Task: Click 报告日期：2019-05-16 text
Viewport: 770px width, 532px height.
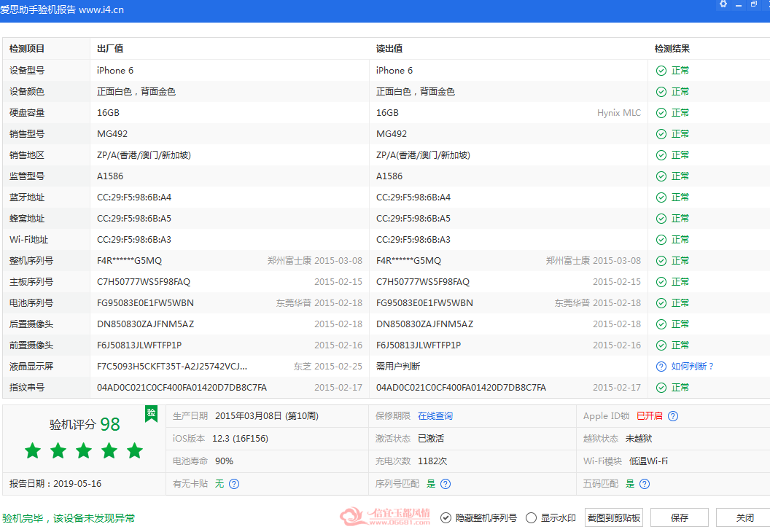Action: [x=55, y=484]
